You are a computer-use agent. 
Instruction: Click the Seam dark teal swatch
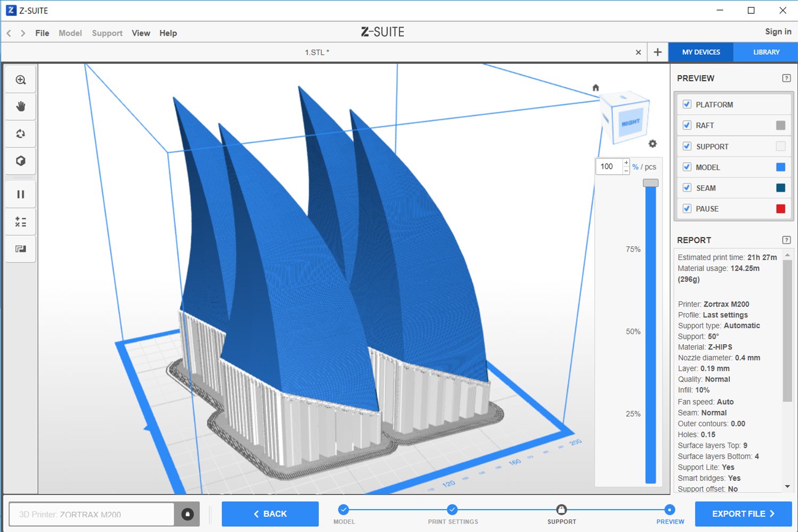click(x=780, y=188)
